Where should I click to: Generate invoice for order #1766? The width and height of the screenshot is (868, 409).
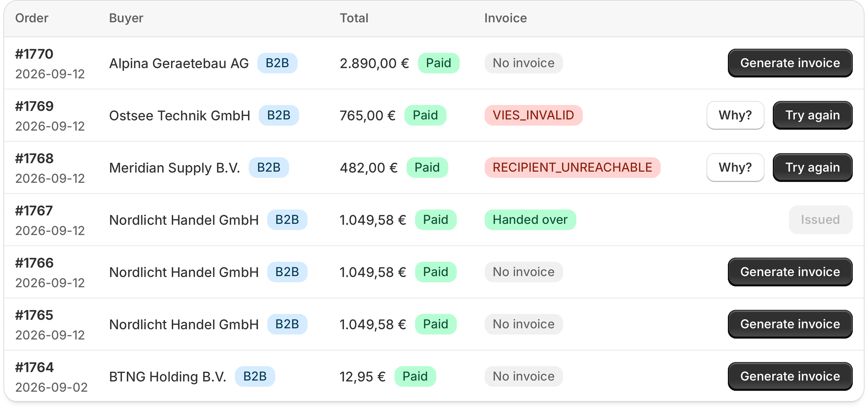[x=790, y=272]
